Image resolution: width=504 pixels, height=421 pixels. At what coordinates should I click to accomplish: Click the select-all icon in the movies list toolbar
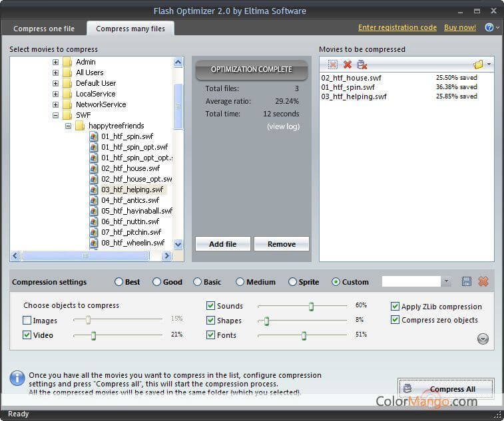tap(332, 65)
